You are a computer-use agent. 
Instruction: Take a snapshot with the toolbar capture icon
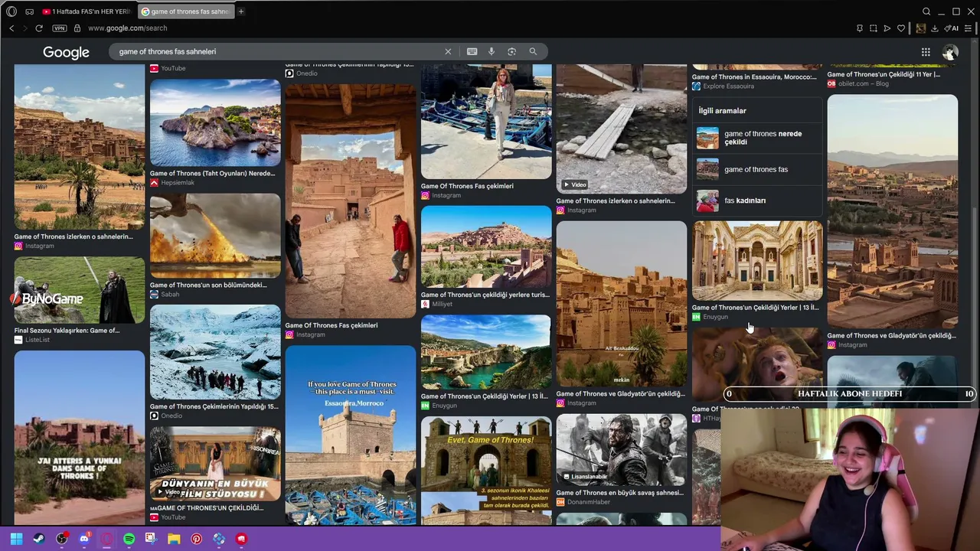coord(874,28)
